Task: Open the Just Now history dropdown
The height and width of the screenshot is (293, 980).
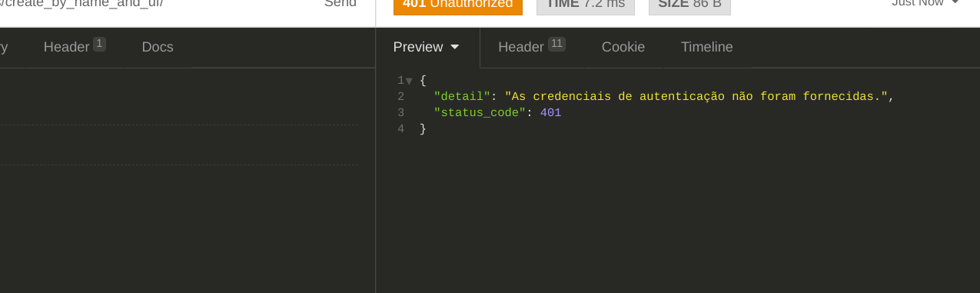Action: (x=925, y=3)
